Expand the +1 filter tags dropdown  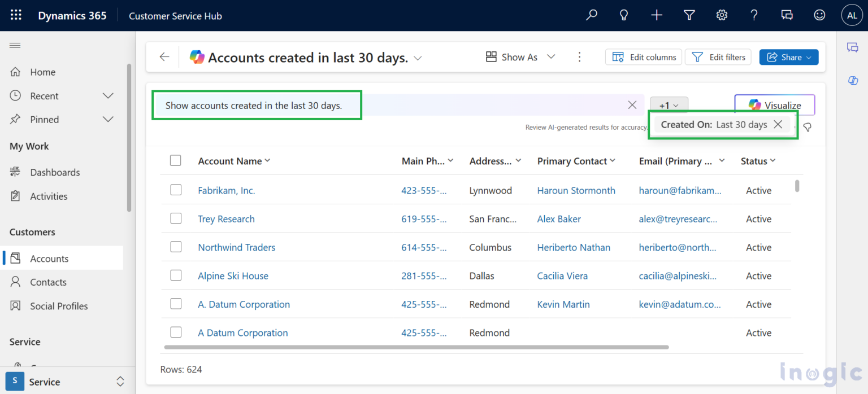669,104
